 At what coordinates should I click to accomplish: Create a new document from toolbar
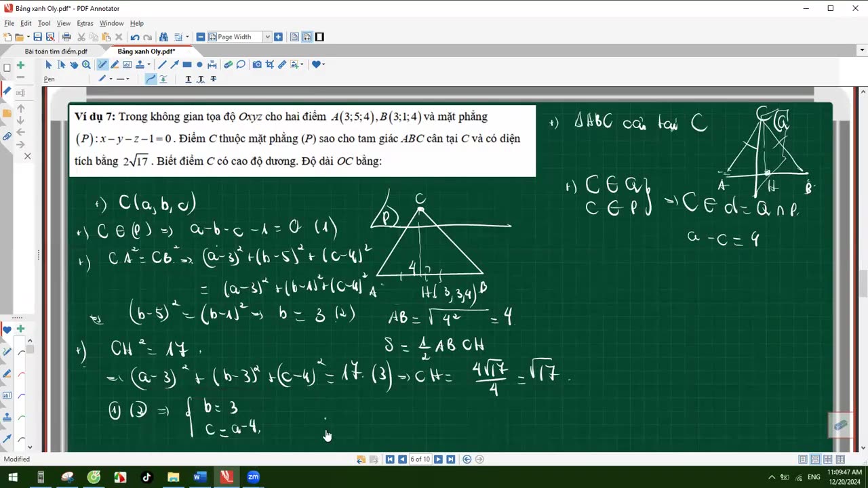click(7, 37)
